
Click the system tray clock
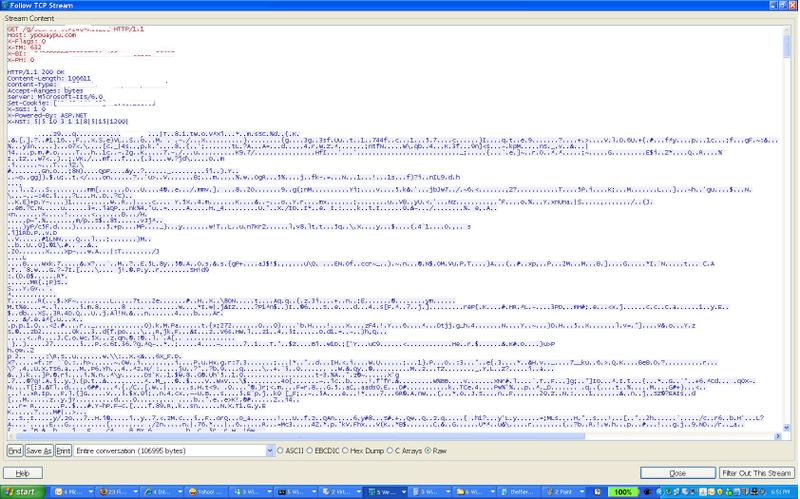pyautogui.click(x=781, y=492)
